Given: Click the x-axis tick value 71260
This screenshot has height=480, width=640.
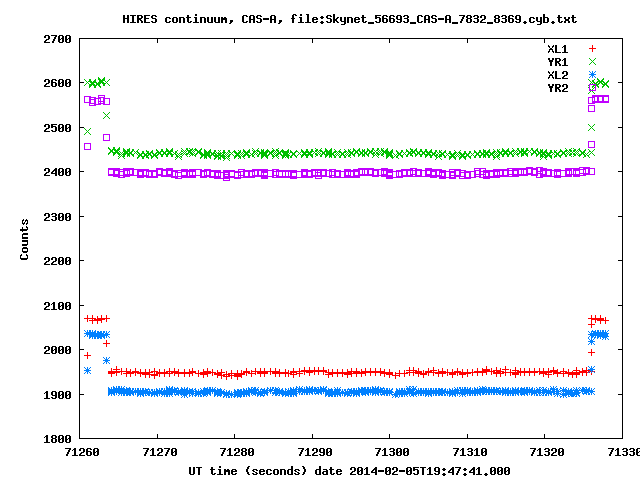Looking at the screenshot, I should [82, 452].
